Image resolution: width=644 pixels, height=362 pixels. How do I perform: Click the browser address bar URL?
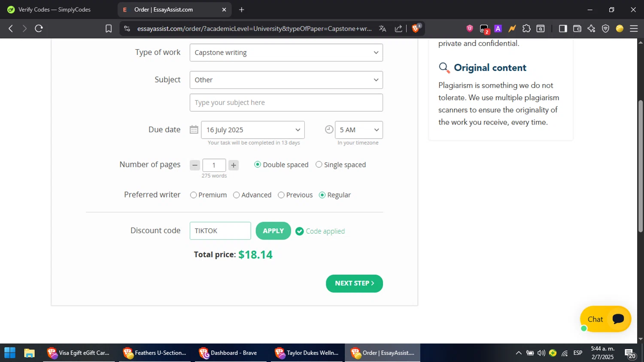click(x=255, y=28)
